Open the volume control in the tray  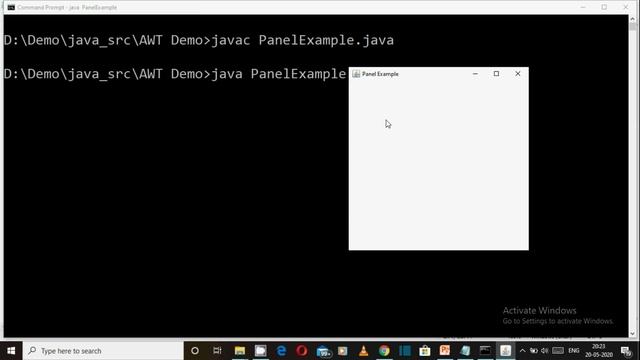[544, 351]
